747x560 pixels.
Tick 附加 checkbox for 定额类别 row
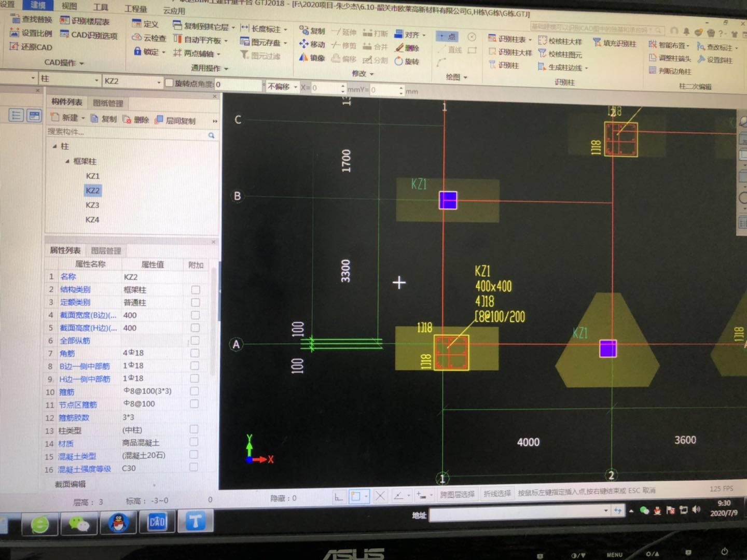coord(196,302)
